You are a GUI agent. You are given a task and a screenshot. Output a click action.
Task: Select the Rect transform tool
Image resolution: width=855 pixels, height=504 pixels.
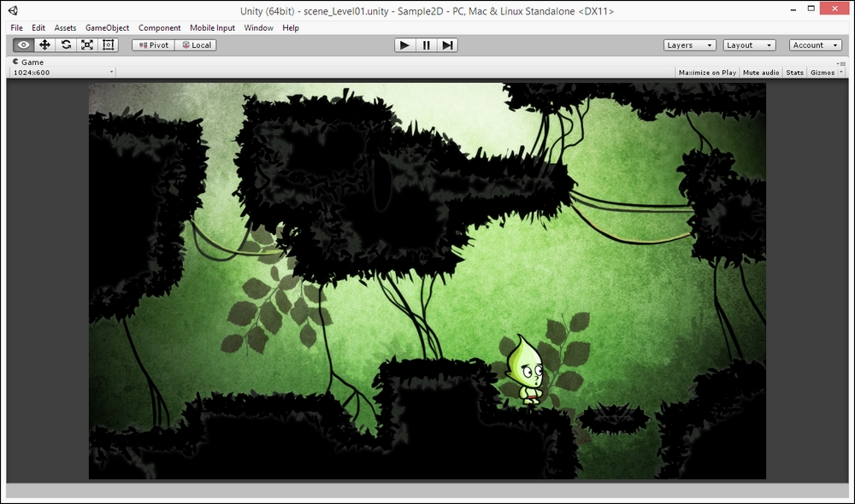pos(109,45)
